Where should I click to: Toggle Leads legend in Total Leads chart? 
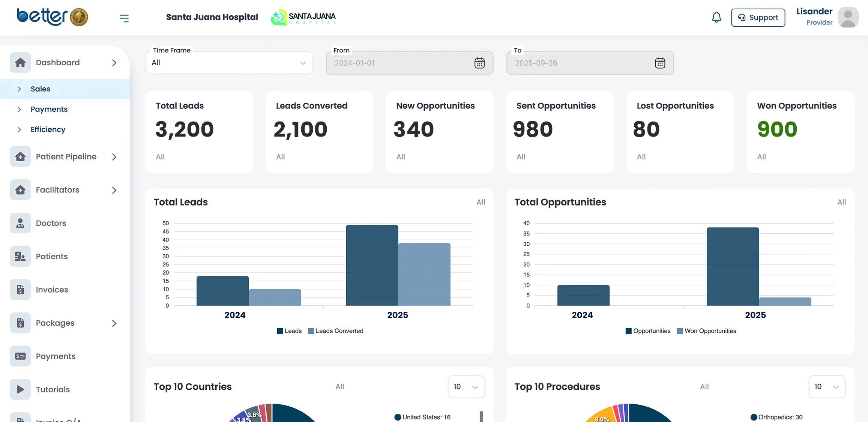tap(289, 331)
